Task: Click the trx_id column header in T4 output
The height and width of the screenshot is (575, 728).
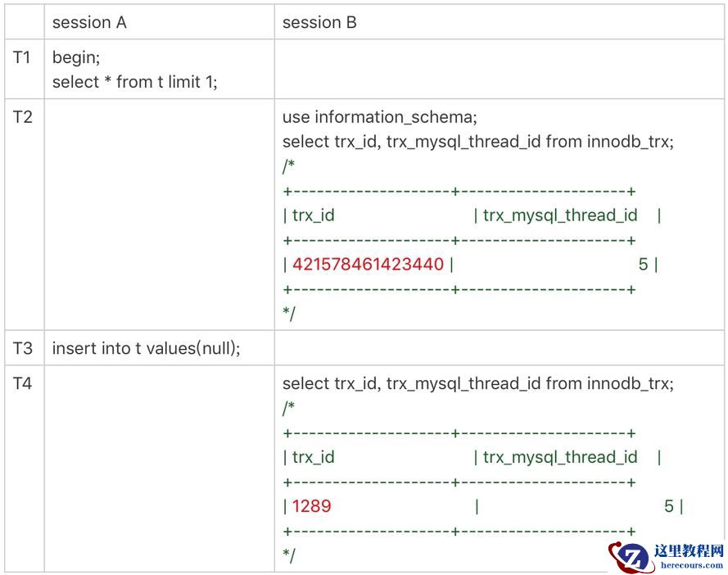Action: point(314,457)
